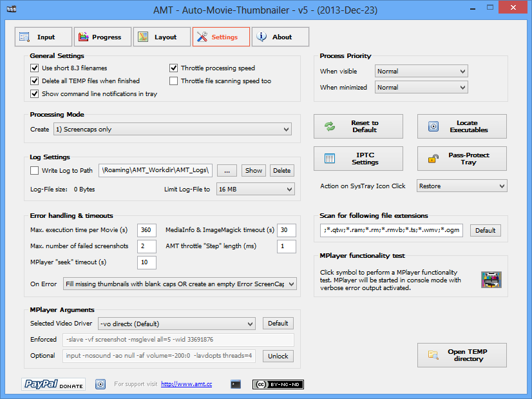Open the Layout tab
Screen dimensions: 532x399
tap(162, 37)
